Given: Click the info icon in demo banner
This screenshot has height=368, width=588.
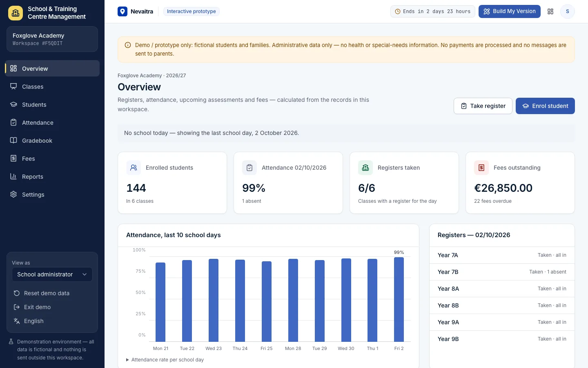Looking at the screenshot, I should pyautogui.click(x=128, y=45).
